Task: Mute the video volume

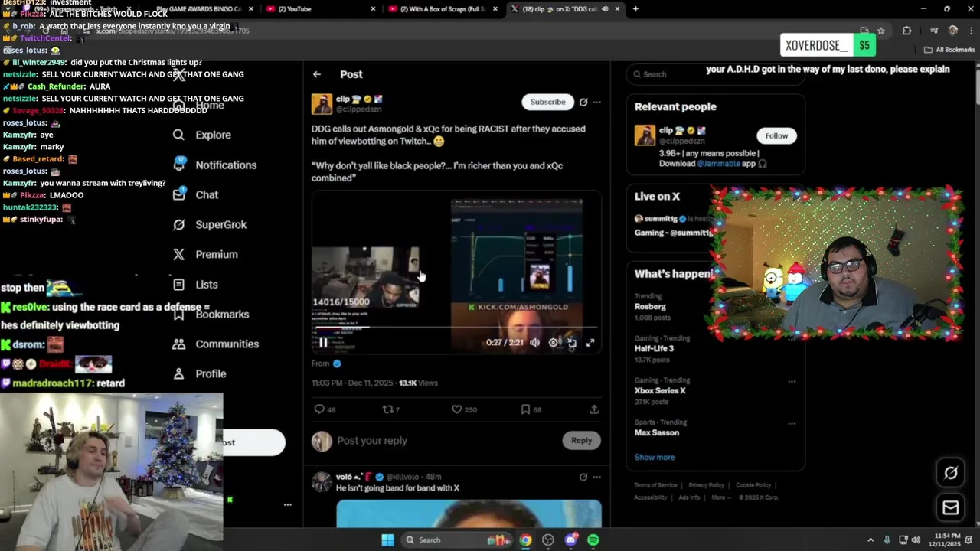Action: click(535, 343)
